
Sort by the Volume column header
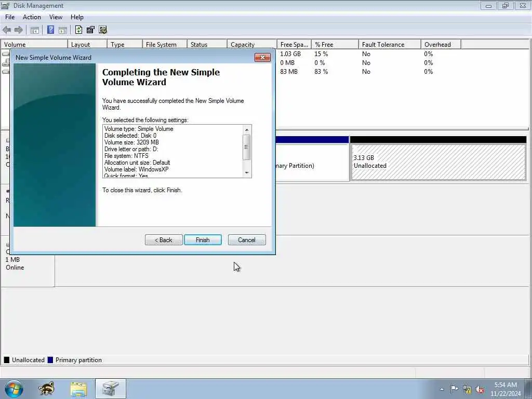(34, 45)
